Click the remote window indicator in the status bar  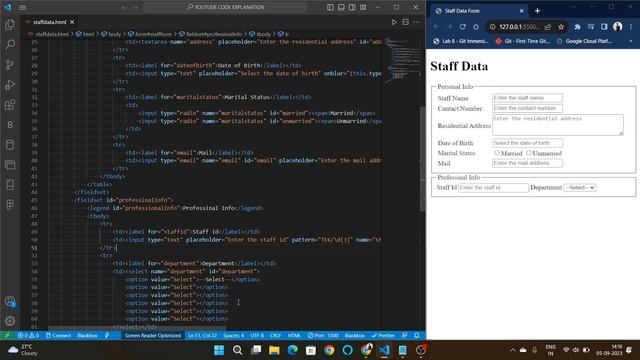[7, 336]
